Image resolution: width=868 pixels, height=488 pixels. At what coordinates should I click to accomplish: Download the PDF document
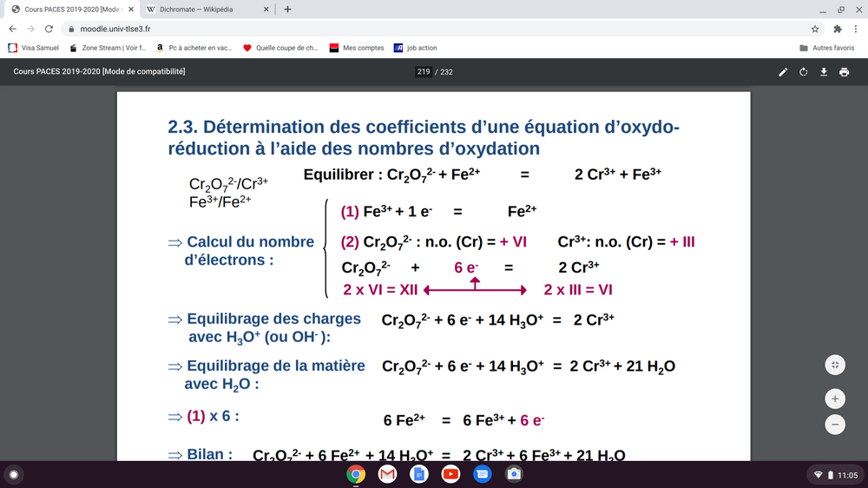[x=824, y=72]
